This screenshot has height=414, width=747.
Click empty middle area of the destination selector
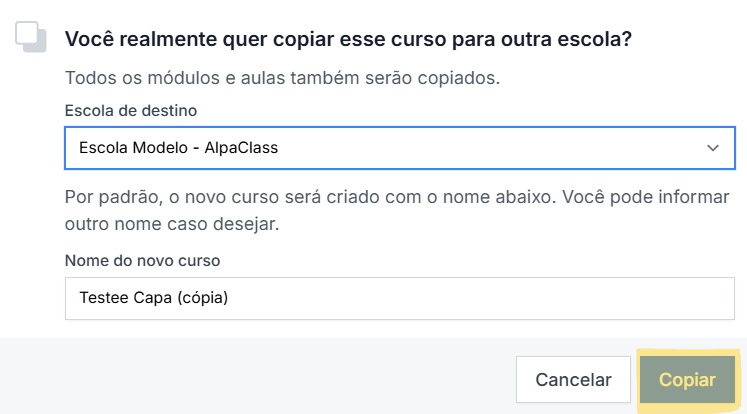(480, 148)
